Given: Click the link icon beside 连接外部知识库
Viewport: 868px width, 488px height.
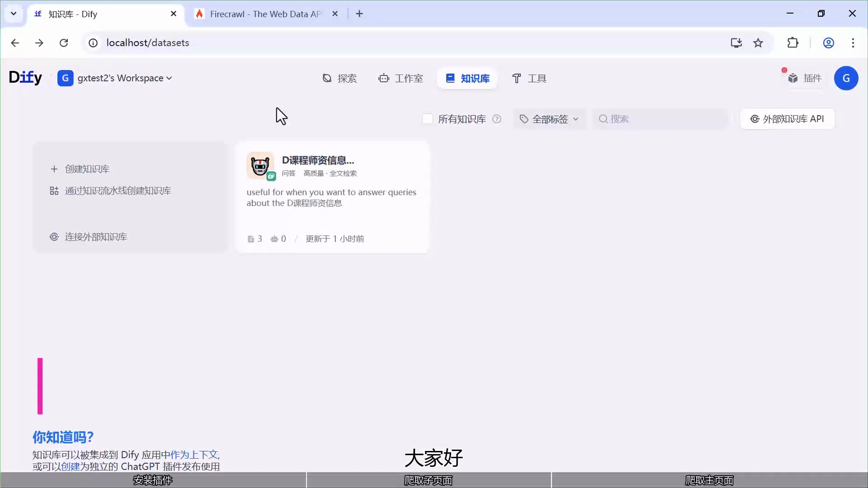Looking at the screenshot, I should [54, 237].
